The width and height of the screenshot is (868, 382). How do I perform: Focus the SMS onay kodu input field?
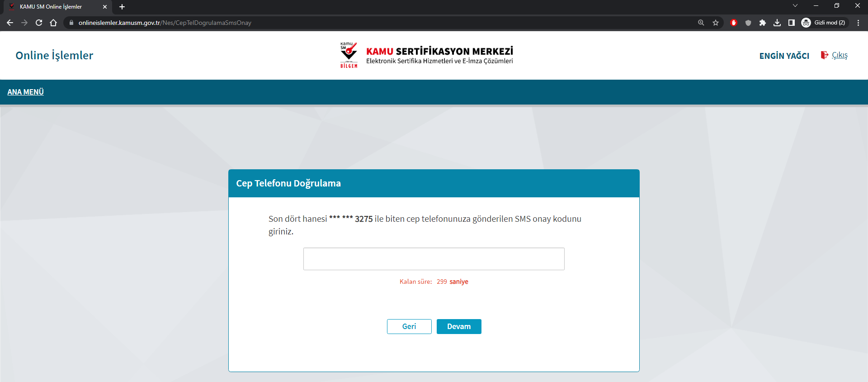tap(434, 259)
